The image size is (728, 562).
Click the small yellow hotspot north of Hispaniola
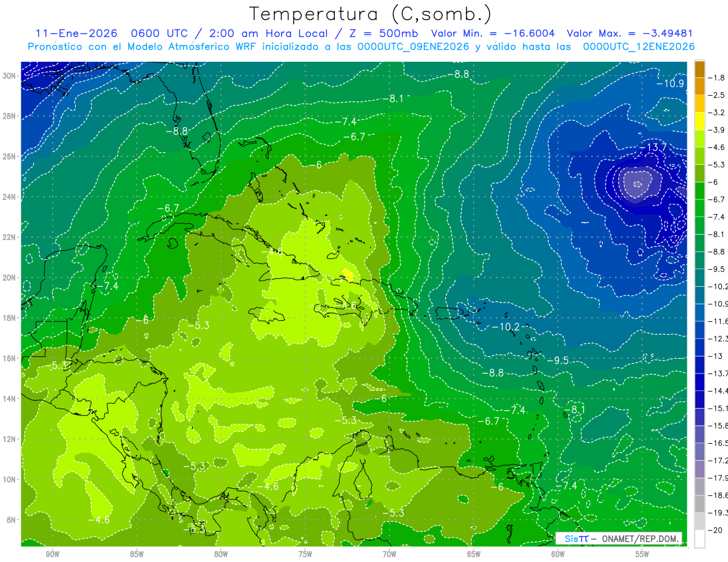tap(348, 275)
